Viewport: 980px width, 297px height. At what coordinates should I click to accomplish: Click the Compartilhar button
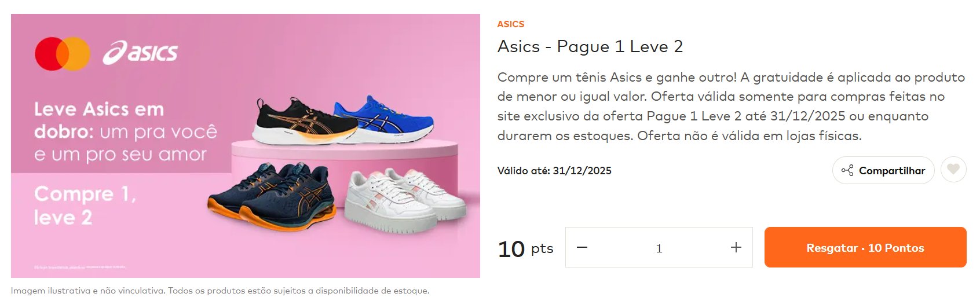[883, 170]
